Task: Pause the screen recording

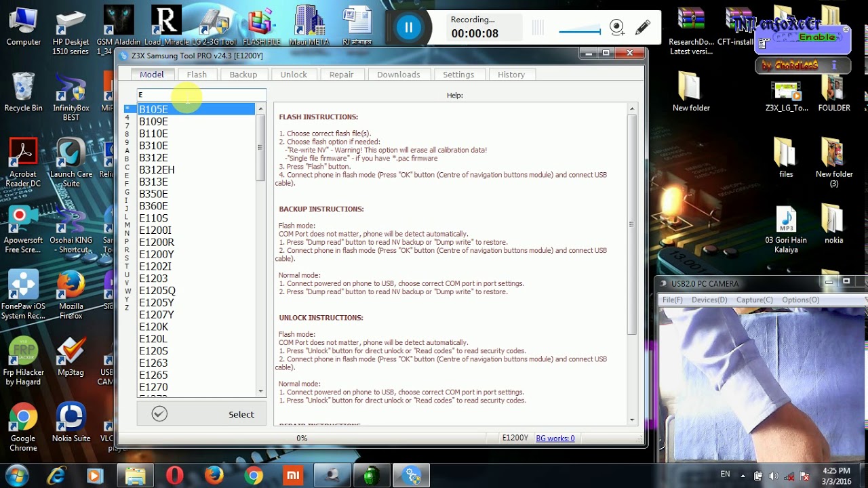Action: pos(408,27)
